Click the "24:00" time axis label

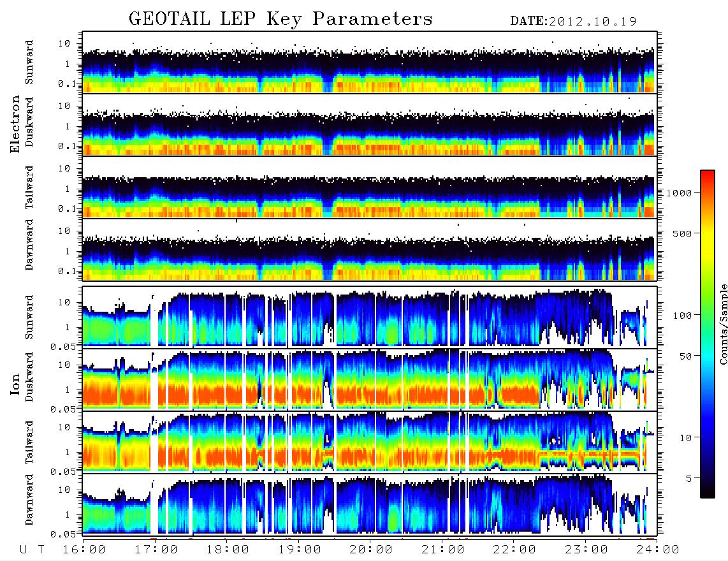[x=658, y=550]
